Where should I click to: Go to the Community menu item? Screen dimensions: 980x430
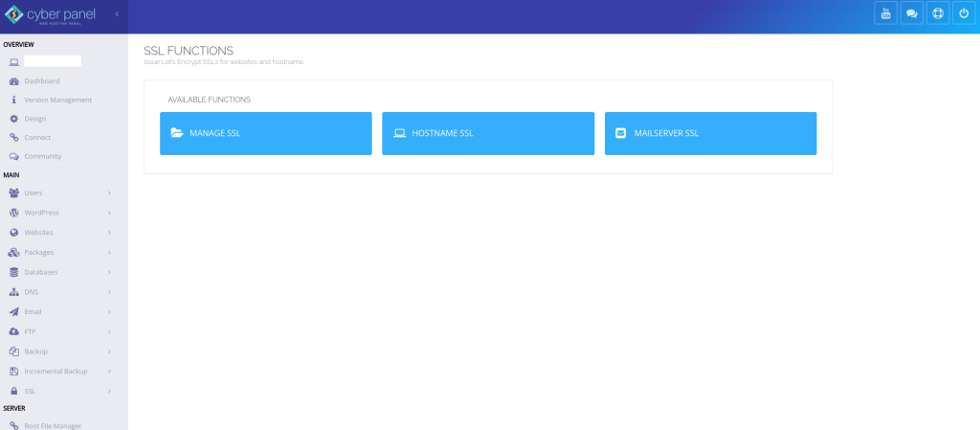42,156
